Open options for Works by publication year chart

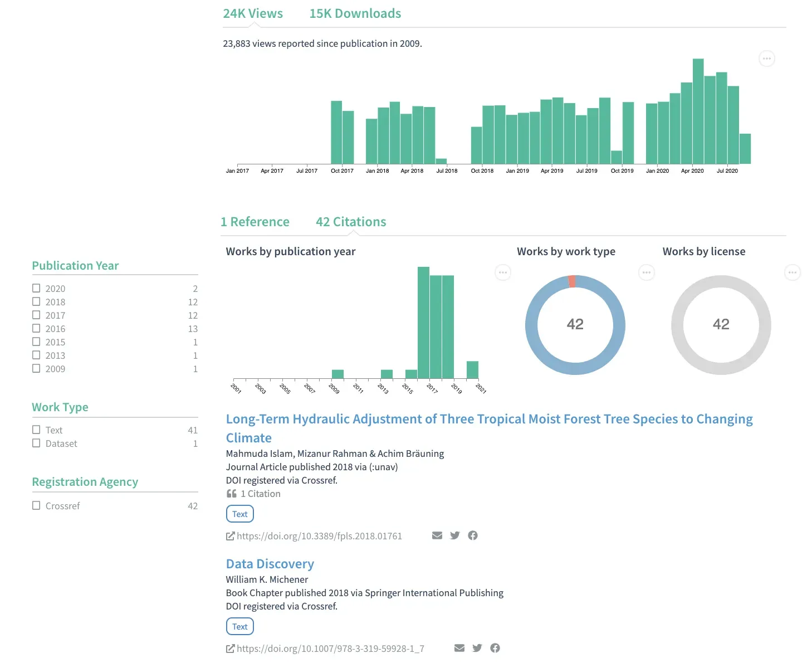tap(502, 272)
